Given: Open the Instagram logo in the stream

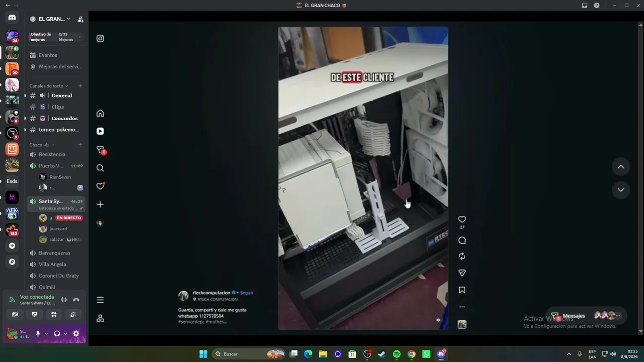Looking at the screenshot, I should (100, 38).
